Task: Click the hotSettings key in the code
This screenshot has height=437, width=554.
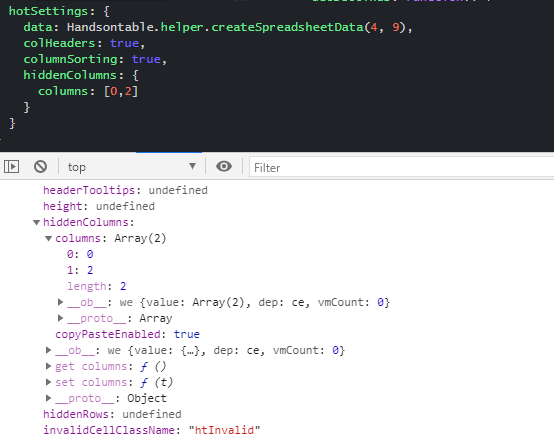Action: click(48, 11)
